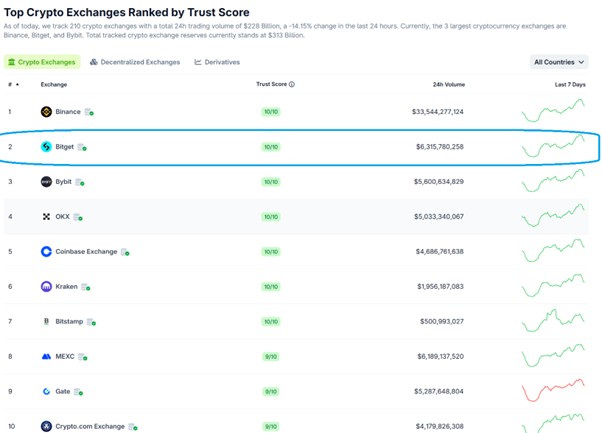602x433 pixels.
Task: Open the All Countries dropdown
Action: [559, 62]
